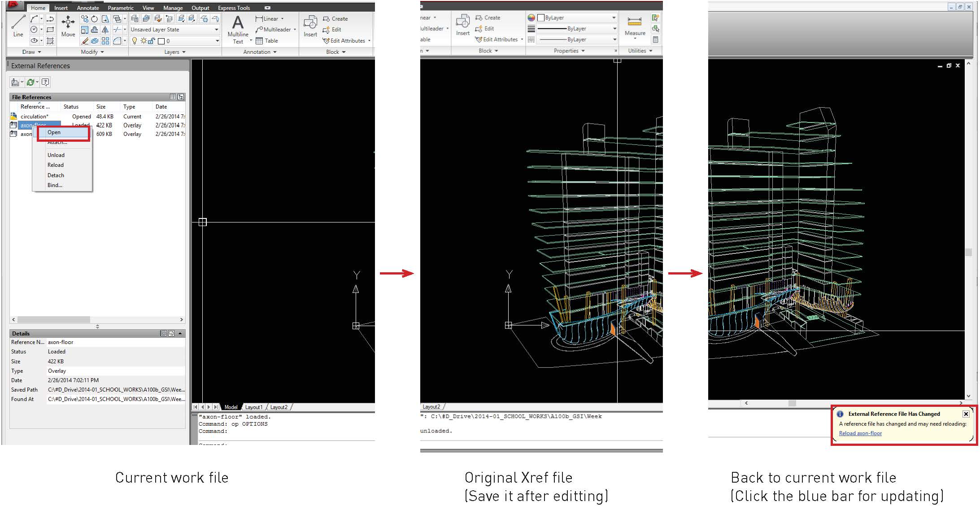The width and height of the screenshot is (980, 510).
Task: Click the Refresh references icon
Action: [x=30, y=82]
